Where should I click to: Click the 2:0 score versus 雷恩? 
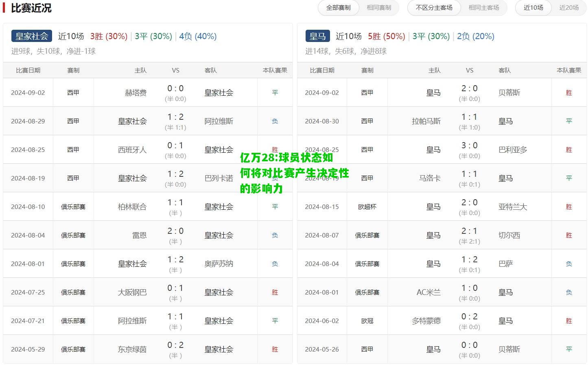tap(175, 231)
